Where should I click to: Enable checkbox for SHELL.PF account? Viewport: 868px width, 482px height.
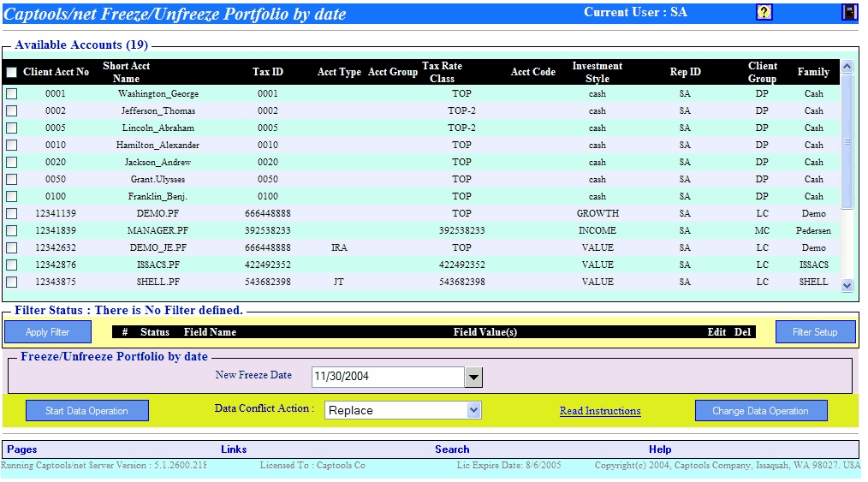click(x=11, y=283)
